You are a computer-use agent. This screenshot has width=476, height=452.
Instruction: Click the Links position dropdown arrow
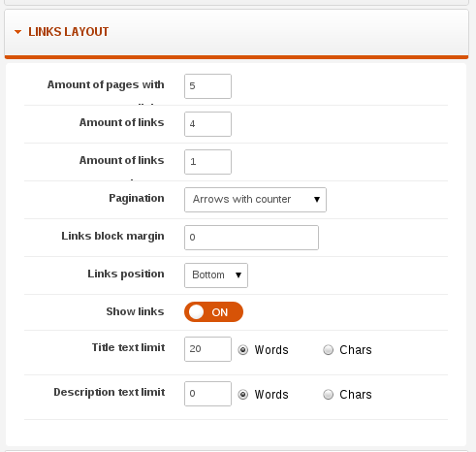238,275
